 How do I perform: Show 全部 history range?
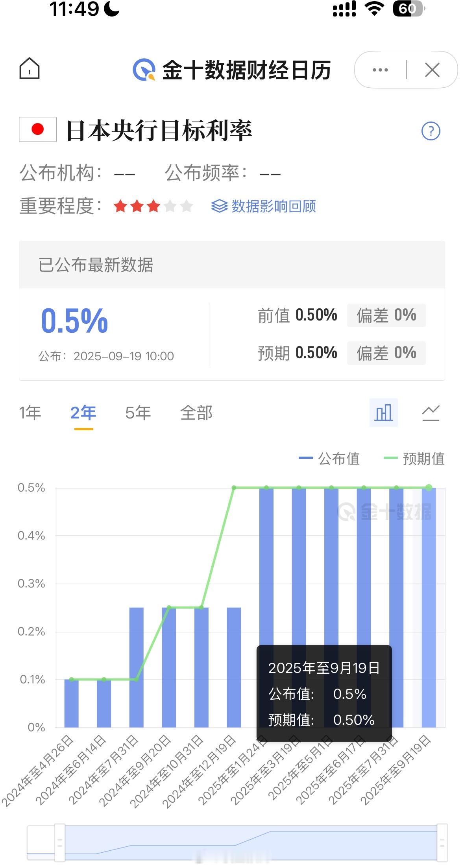[x=196, y=413]
